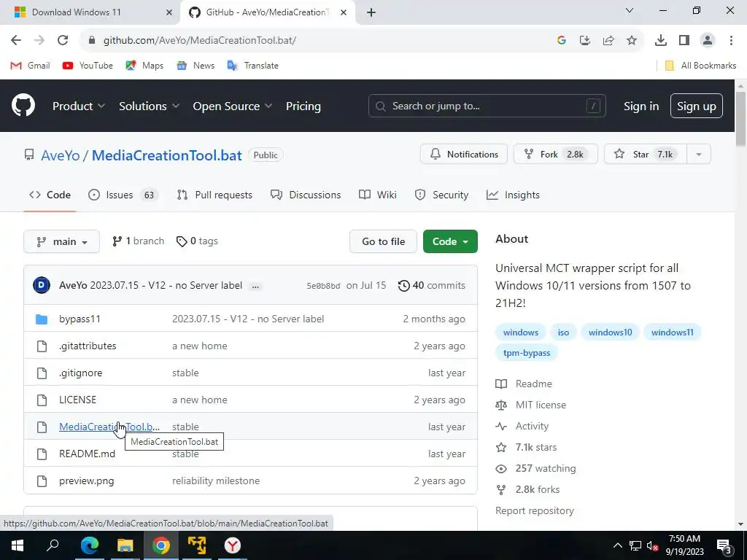Click the Sign in link
This screenshot has width=747, height=560.
[x=641, y=106]
